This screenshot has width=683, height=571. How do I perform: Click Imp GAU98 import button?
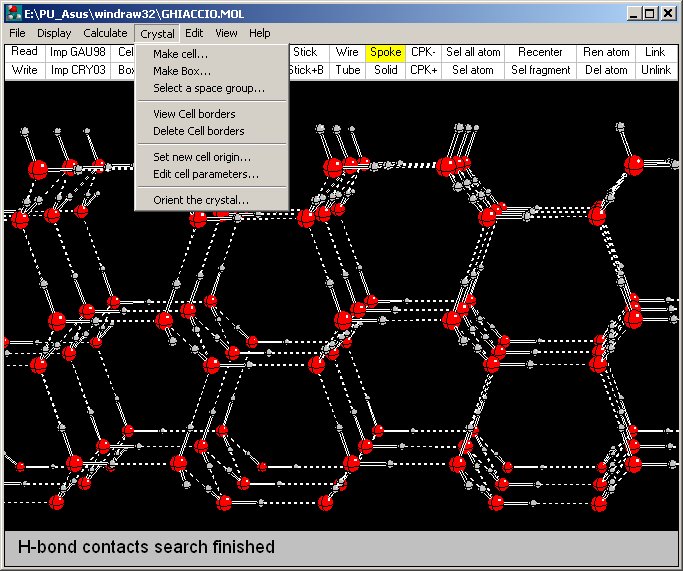(78, 52)
